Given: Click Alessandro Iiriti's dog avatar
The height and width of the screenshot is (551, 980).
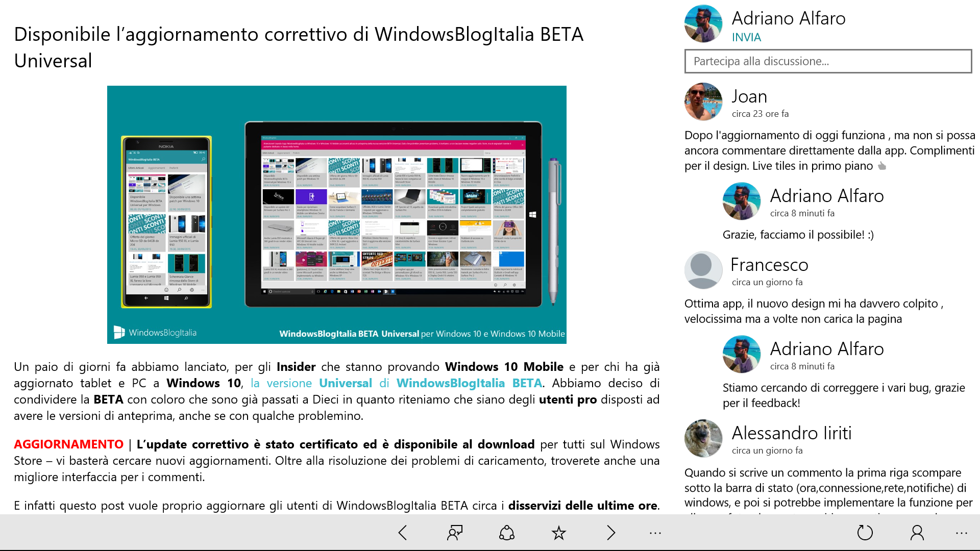Looking at the screenshot, I should 703,439.
